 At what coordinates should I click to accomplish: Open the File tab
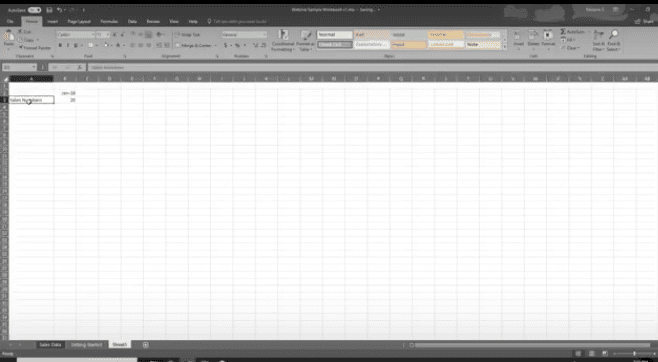pyautogui.click(x=10, y=21)
